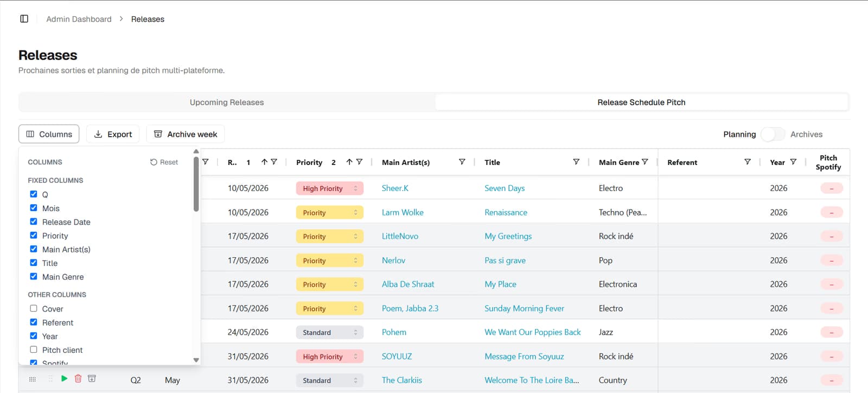Screen dimensions: 868x393
Task: Click the red trash icon in bottom row
Action: 78,379
